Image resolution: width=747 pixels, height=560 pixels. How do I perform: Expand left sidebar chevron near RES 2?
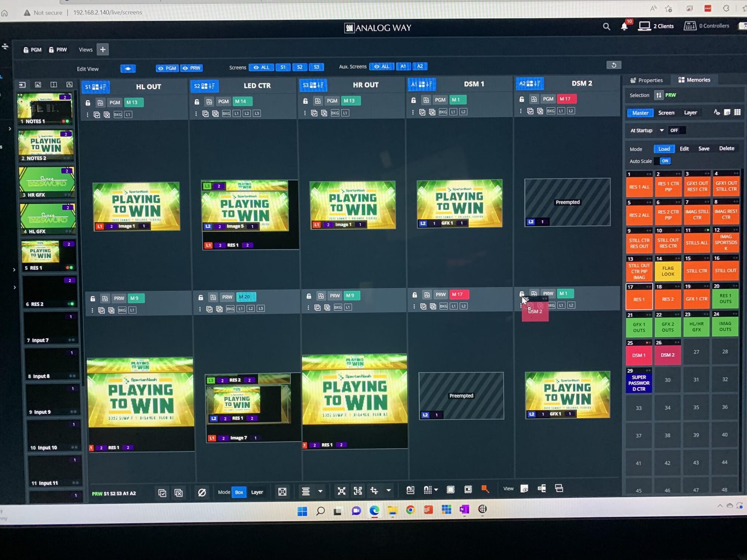click(x=15, y=287)
